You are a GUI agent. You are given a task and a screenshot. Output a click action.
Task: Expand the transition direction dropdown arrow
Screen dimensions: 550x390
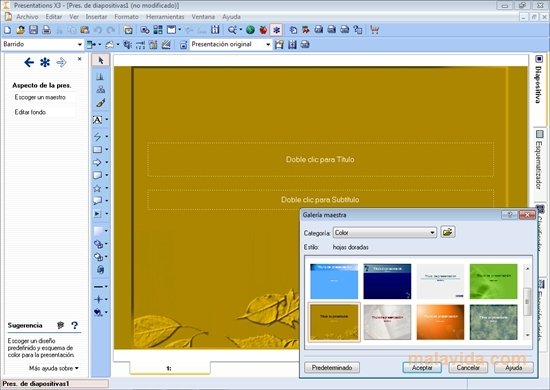point(100,45)
